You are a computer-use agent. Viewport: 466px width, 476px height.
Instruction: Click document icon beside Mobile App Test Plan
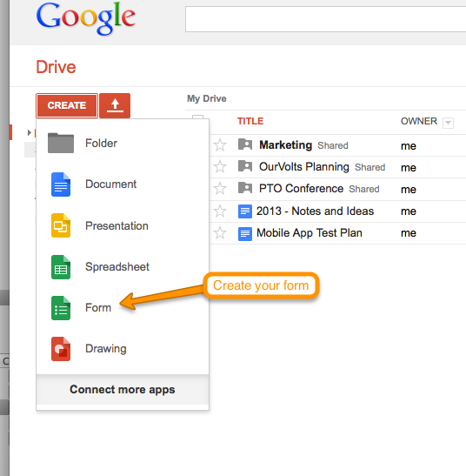[x=245, y=234]
